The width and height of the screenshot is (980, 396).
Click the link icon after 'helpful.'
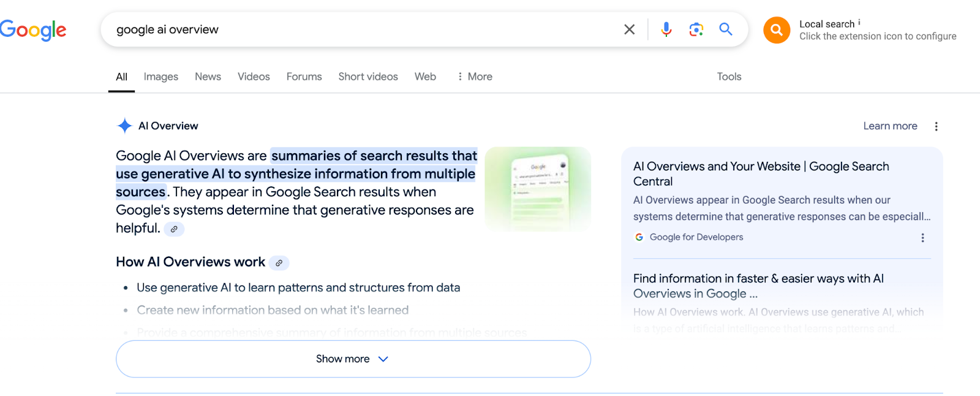tap(174, 229)
